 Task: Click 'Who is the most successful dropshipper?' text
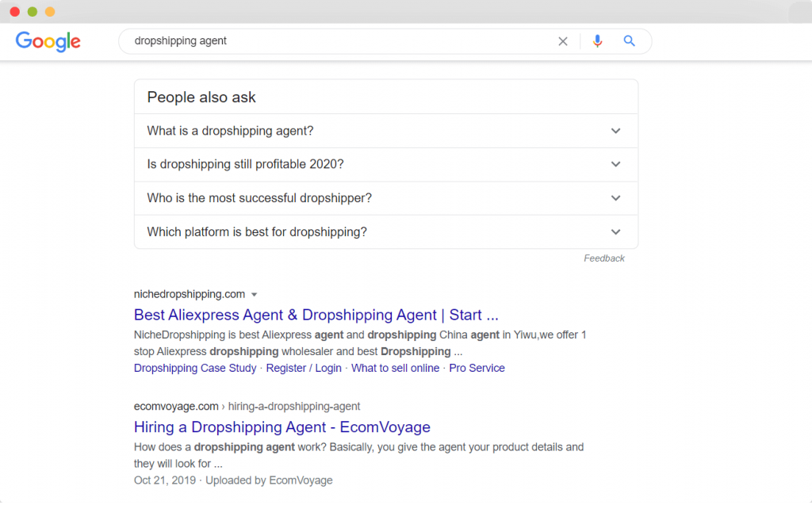[259, 198]
